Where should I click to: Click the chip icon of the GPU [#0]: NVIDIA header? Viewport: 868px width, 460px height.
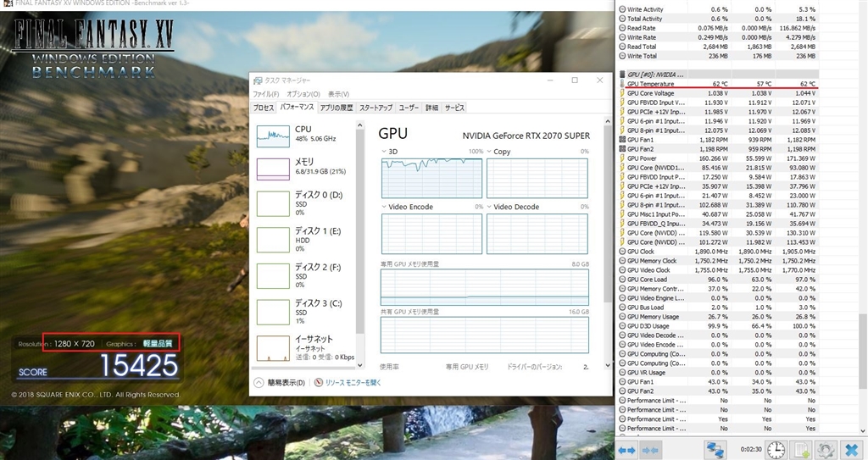622,75
